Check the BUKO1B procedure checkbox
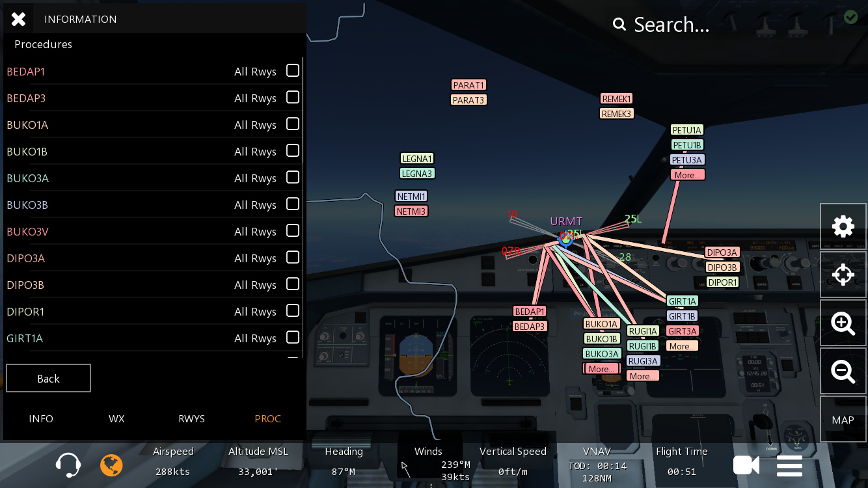The height and width of the screenshot is (488, 868). 293,150
